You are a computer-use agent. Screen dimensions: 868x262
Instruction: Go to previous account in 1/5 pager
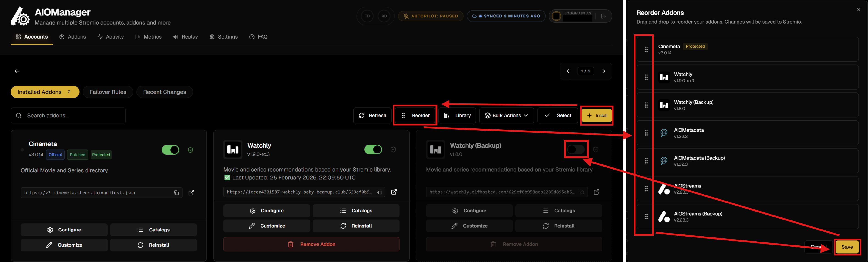click(x=568, y=71)
